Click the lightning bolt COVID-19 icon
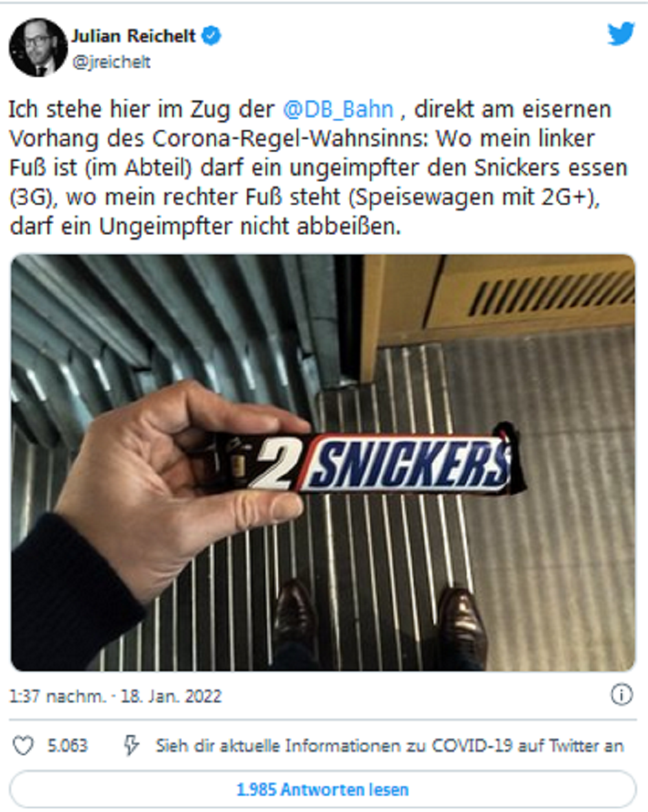The image size is (648, 812). [132, 746]
